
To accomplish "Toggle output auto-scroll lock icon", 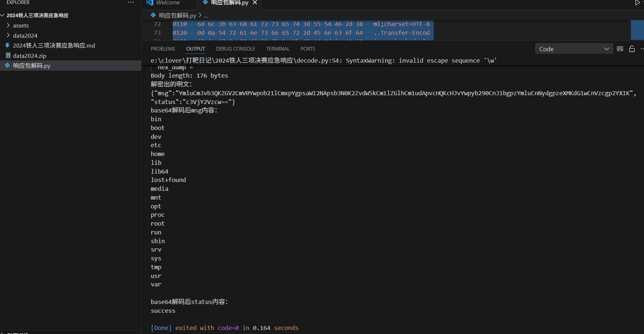I will (x=632, y=49).
